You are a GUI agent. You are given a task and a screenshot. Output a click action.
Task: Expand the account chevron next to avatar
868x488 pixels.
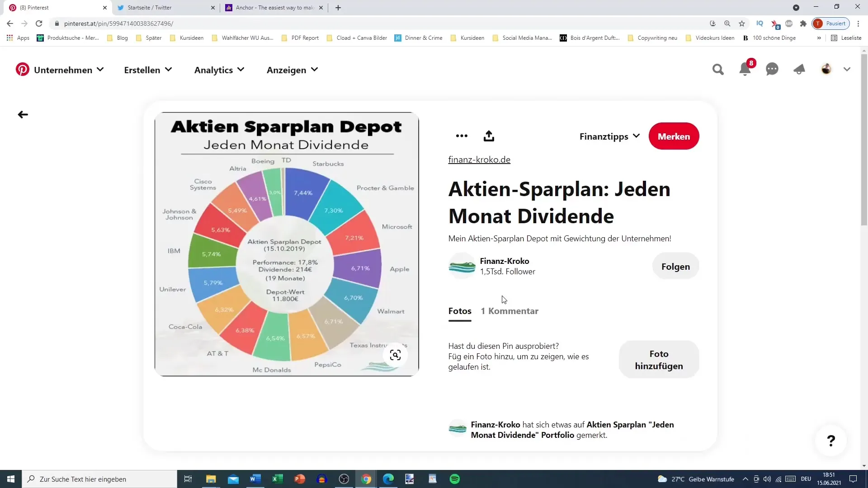pyautogui.click(x=847, y=70)
